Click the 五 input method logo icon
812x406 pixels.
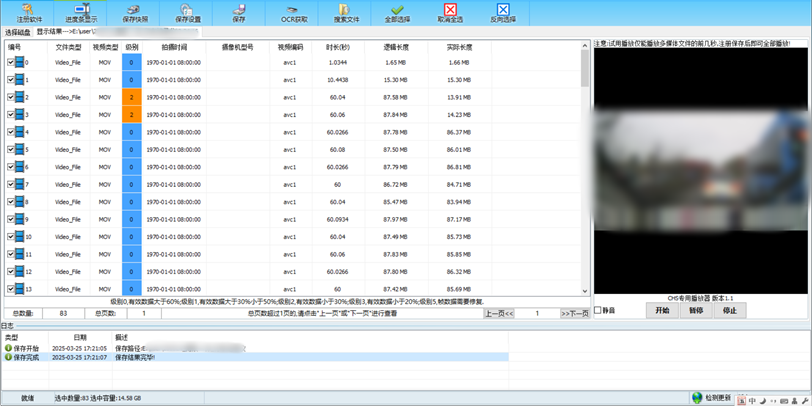point(742,399)
